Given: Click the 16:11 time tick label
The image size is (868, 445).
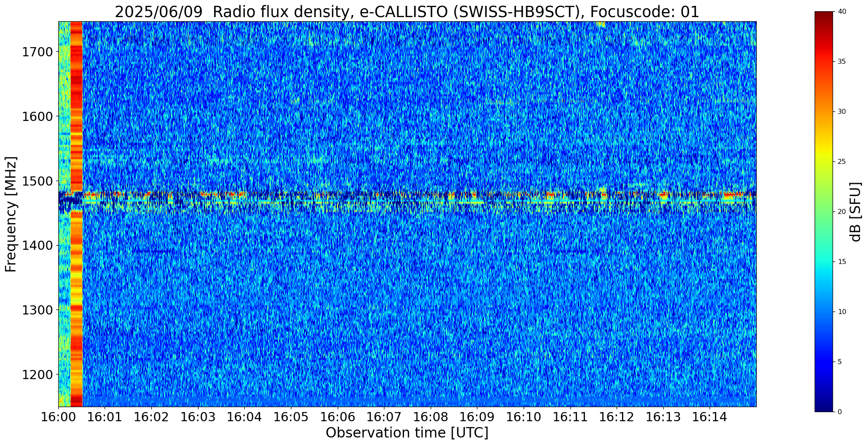Looking at the screenshot, I should coord(570,417).
